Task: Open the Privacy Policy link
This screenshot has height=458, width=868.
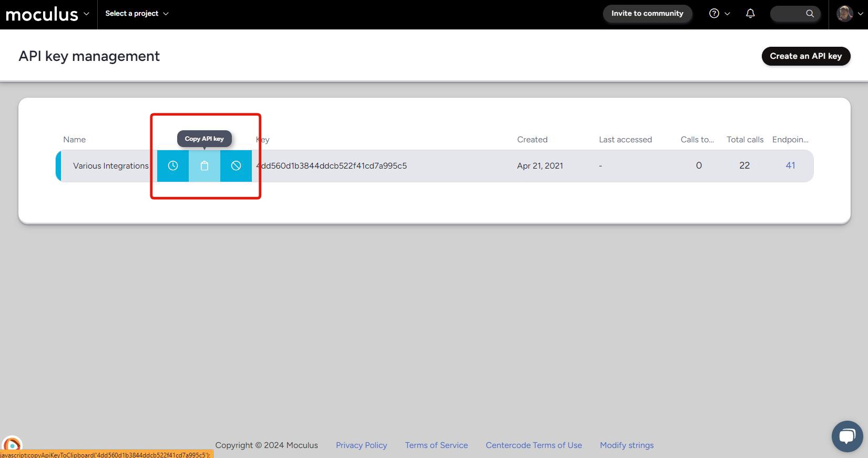Action: click(361, 445)
